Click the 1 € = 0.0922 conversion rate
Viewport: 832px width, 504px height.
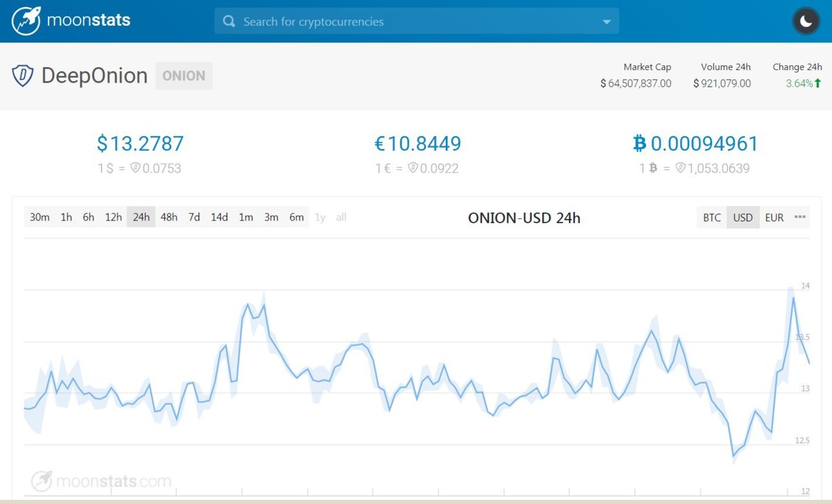point(417,168)
